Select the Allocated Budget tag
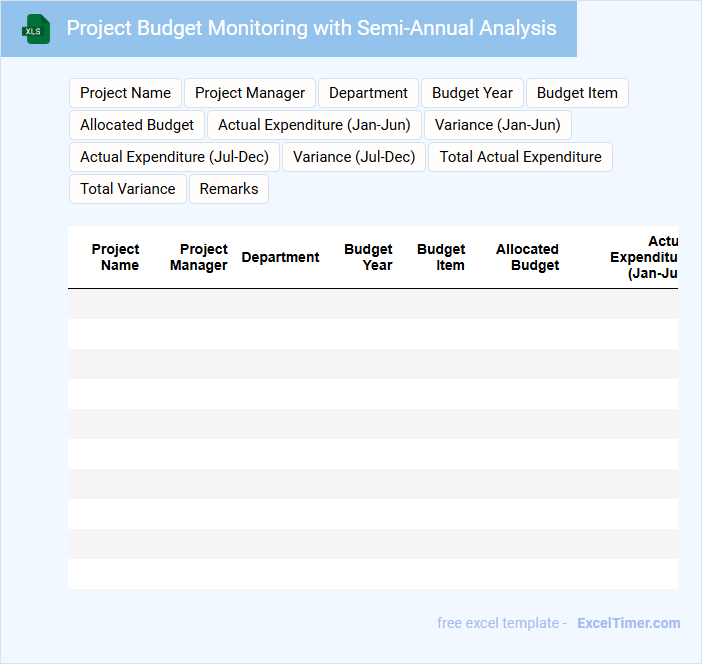 137,125
